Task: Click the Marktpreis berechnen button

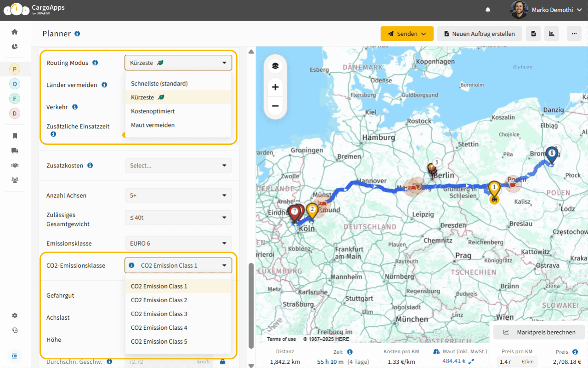Action: click(538, 332)
